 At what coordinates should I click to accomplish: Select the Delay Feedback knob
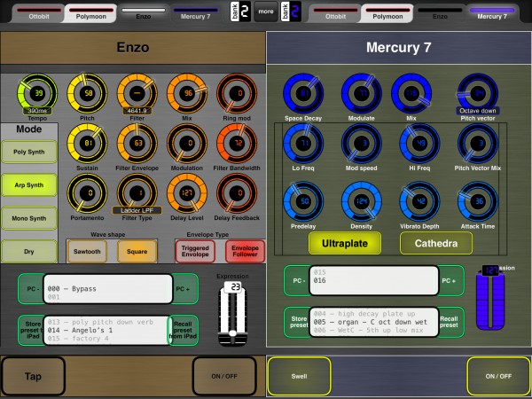pos(237,193)
